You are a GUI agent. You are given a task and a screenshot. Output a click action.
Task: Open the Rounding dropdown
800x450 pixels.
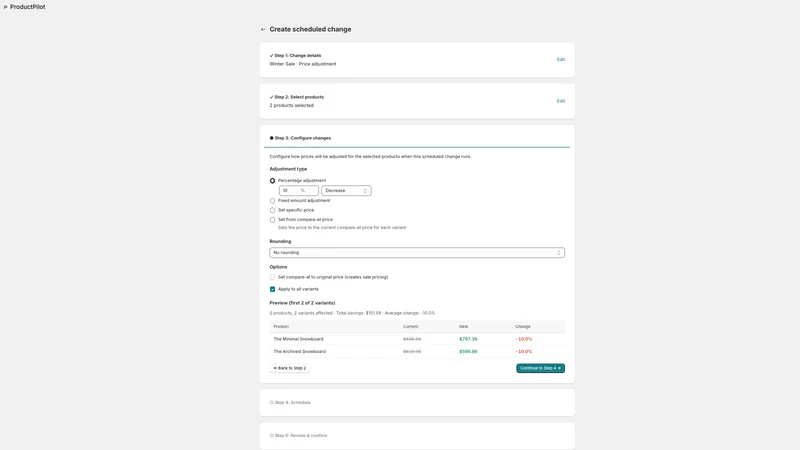417,253
